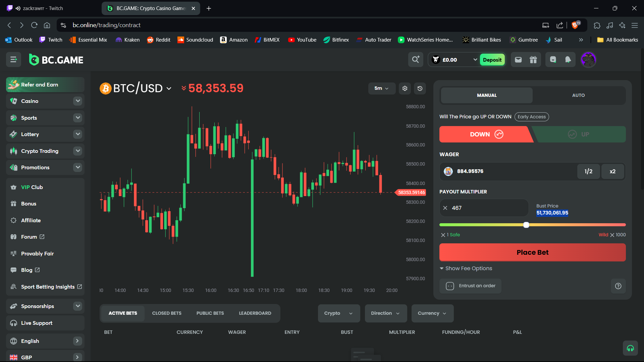Screen dimensions: 644x362
Task: Reload the page
Action: pos(34,25)
